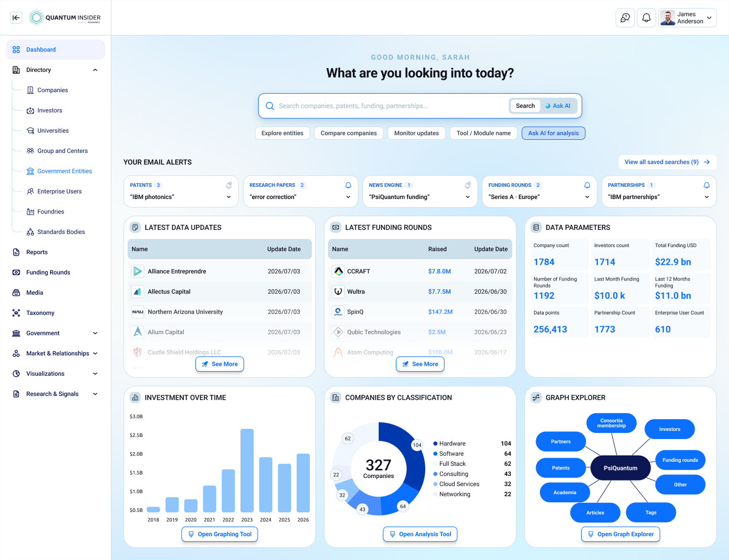The width and height of the screenshot is (729, 560).
Task: Click the Investment Over Time chart icon
Action: tap(135, 397)
